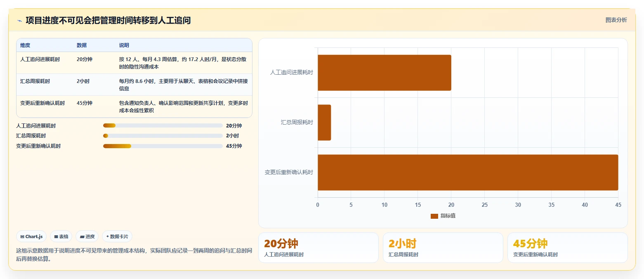Viewport: 644px width, 279px height.
Task: Click the description starting 每月约 8.6 小时
Action: (x=184, y=85)
